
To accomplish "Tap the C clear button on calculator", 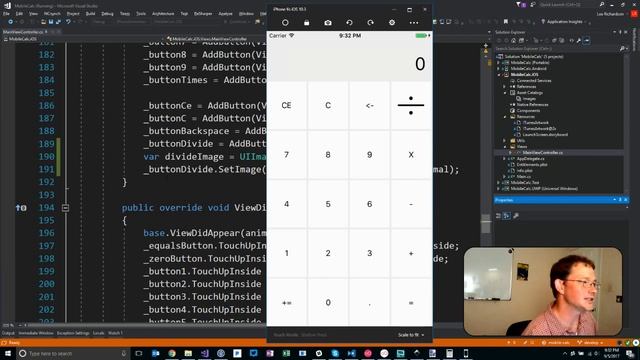I will point(328,105).
